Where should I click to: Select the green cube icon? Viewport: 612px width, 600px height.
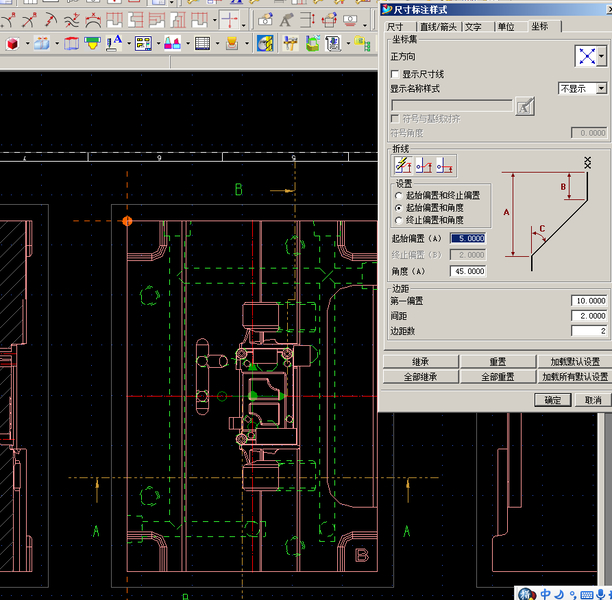pos(312,43)
